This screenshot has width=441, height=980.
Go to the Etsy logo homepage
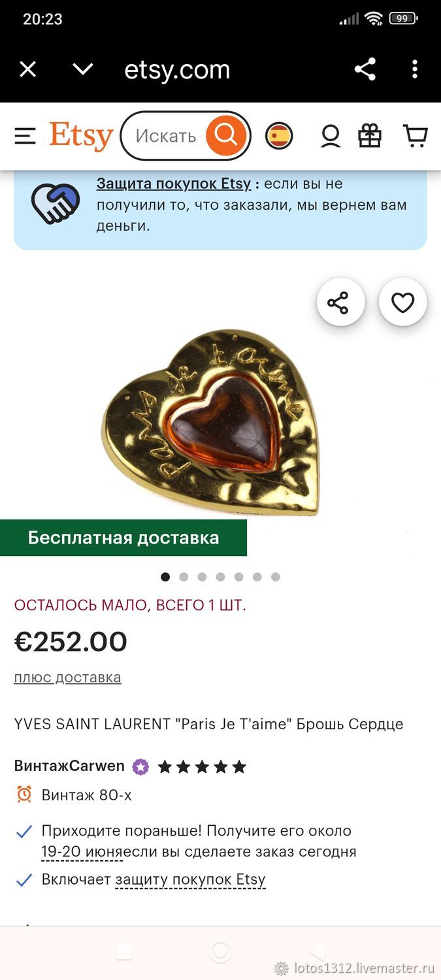81,136
